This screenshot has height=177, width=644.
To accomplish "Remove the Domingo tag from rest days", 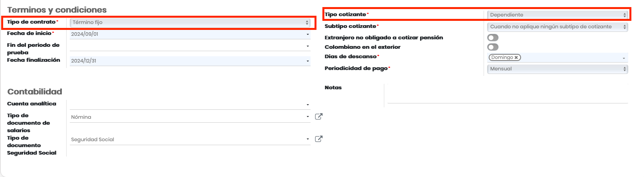I will (516, 57).
